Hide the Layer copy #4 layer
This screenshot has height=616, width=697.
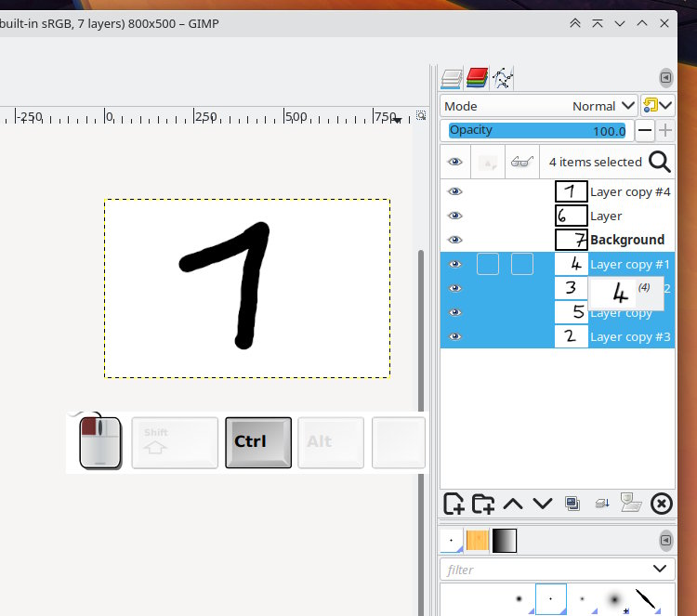(454, 191)
